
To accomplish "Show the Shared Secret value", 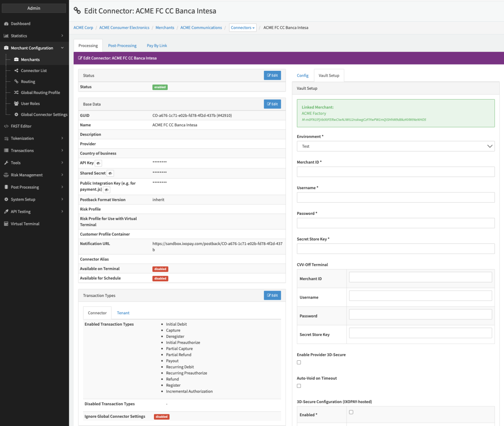I will tap(110, 173).
